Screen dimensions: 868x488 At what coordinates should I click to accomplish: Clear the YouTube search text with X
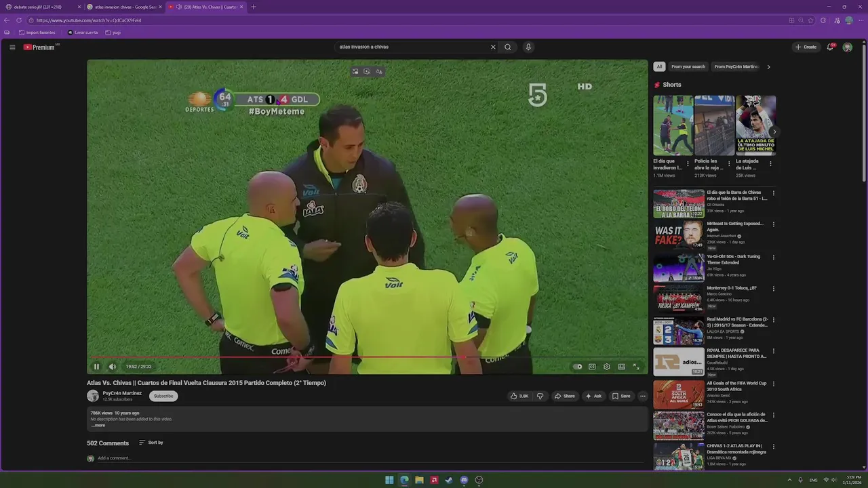493,47
